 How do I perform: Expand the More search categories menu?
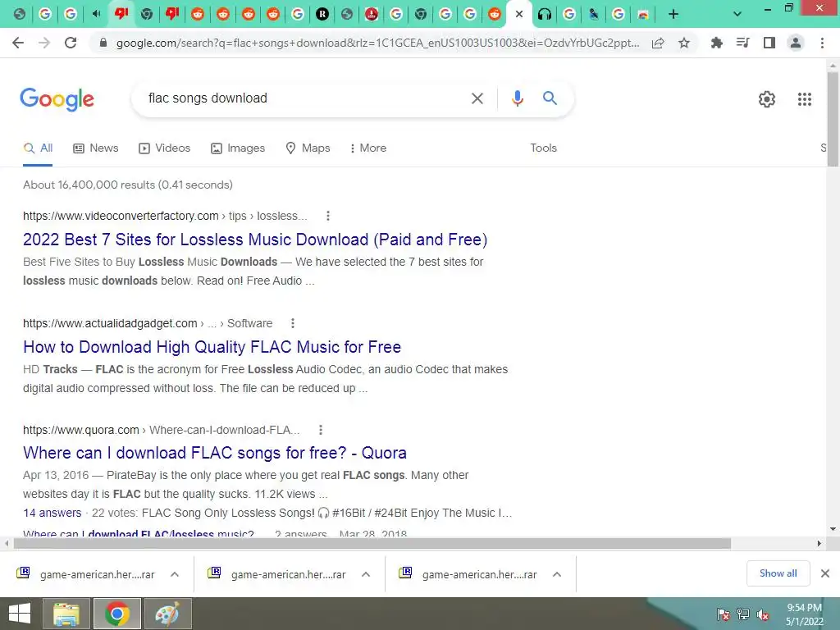click(x=367, y=148)
